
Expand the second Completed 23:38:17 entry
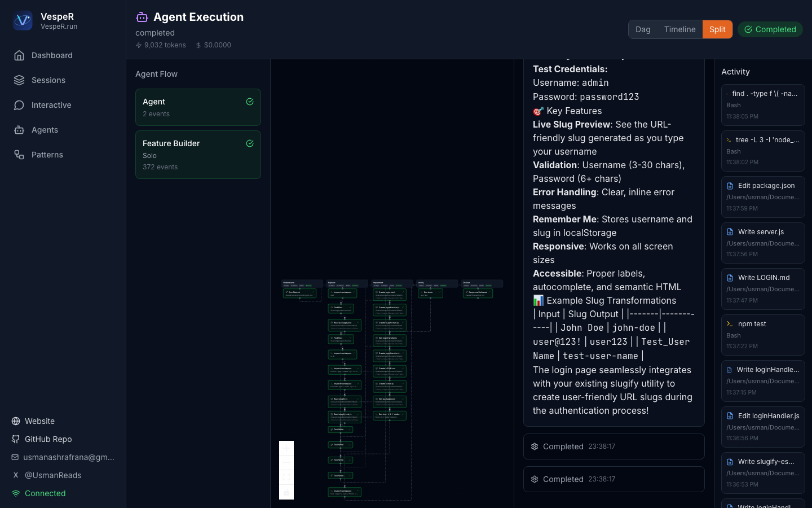pyautogui.click(x=614, y=479)
